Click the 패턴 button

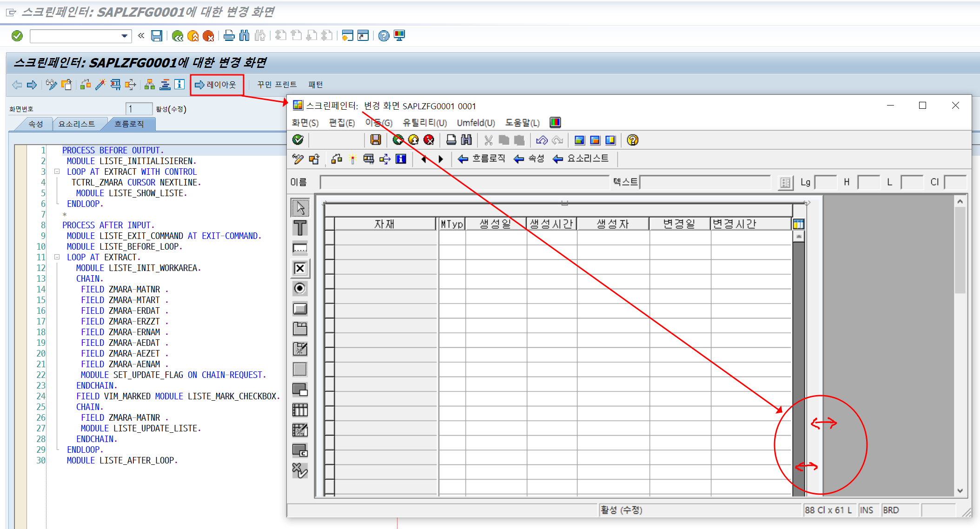click(316, 85)
